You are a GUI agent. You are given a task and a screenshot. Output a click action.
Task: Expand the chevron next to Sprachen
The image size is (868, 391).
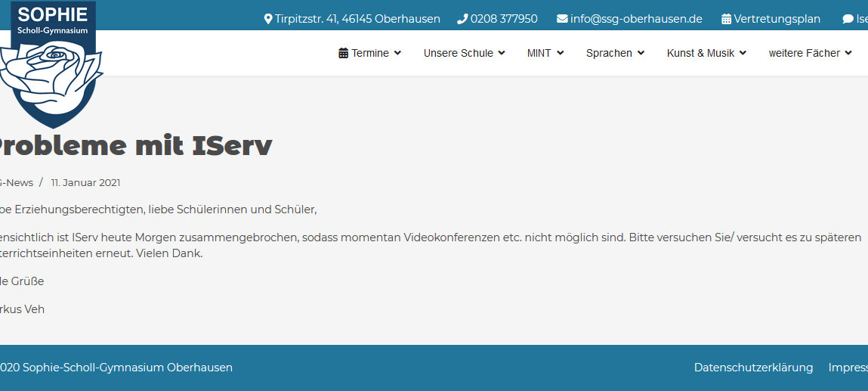pos(641,53)
